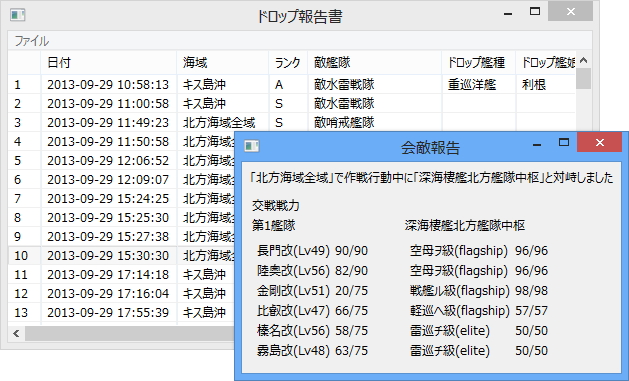This screenshot has height=381, width=629.
Task: Open the ファイル menu
Action: [x=31, y=41]
